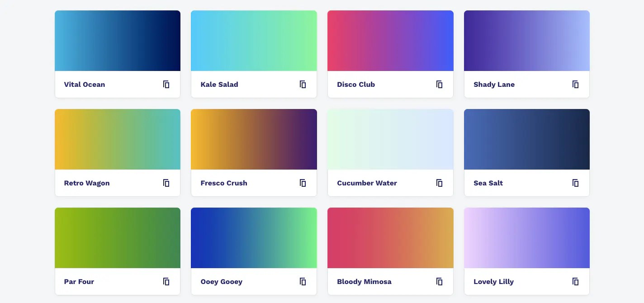Copy the Sea Salt gradient code
The image size is (644, 303).
576,183
